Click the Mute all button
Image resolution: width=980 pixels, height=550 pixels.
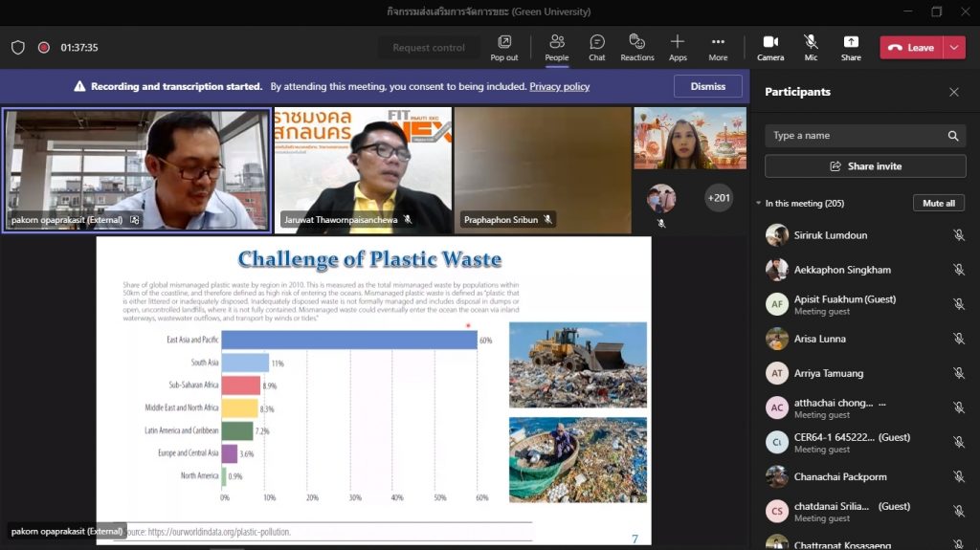(x=938, y=203)
